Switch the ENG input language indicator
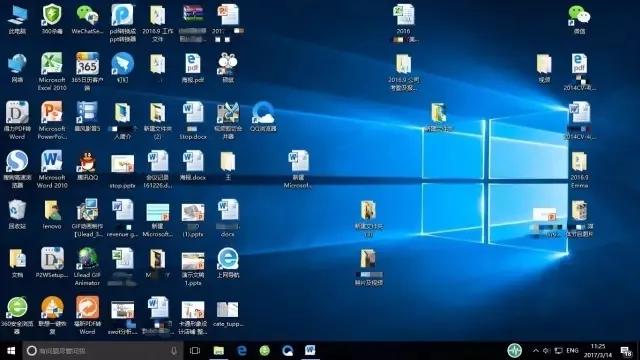Screen dimensions: 640x360 pos(572,351)
